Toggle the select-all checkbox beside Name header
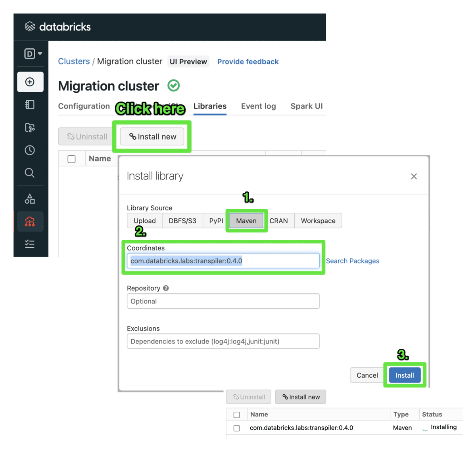The image size is (476, 449). coord(71,159)
